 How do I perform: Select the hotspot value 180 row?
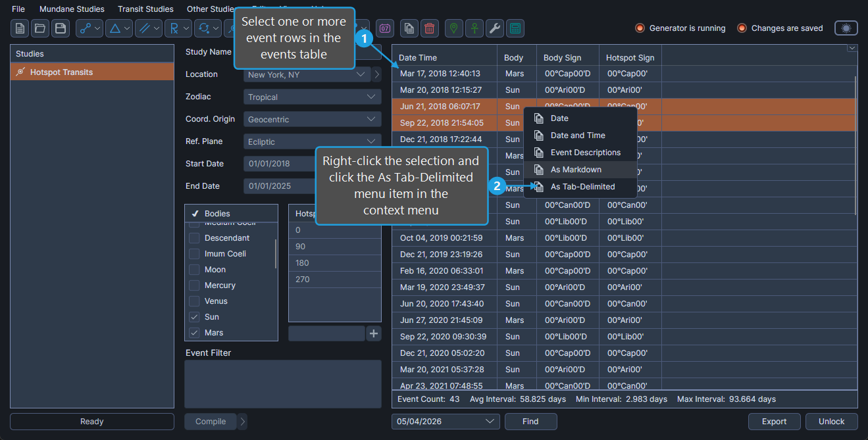point(335,263)
